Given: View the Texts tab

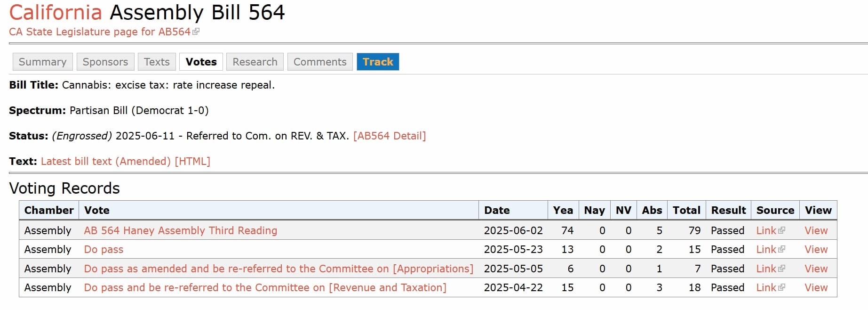Looking at the screenshot, I should pos(157,62).
